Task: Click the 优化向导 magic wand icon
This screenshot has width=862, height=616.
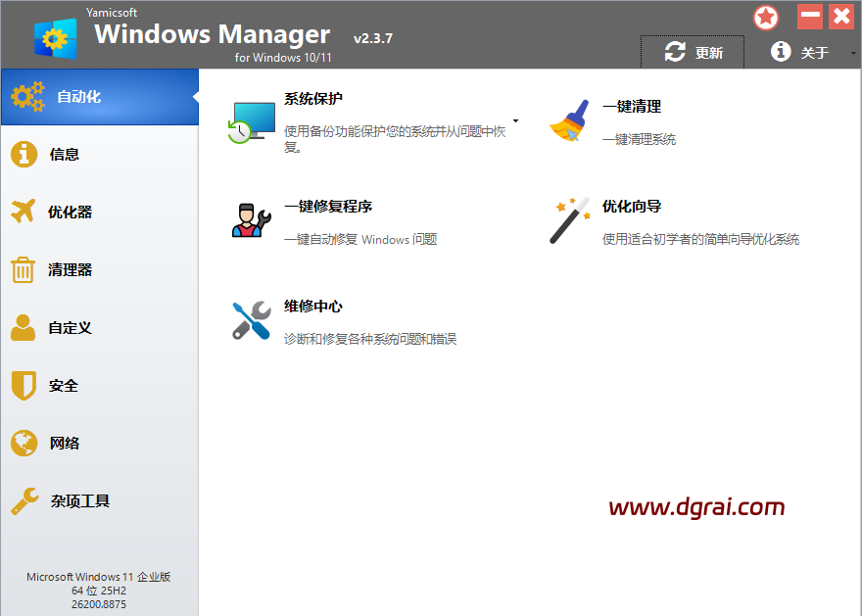Action: coord(569,220)
